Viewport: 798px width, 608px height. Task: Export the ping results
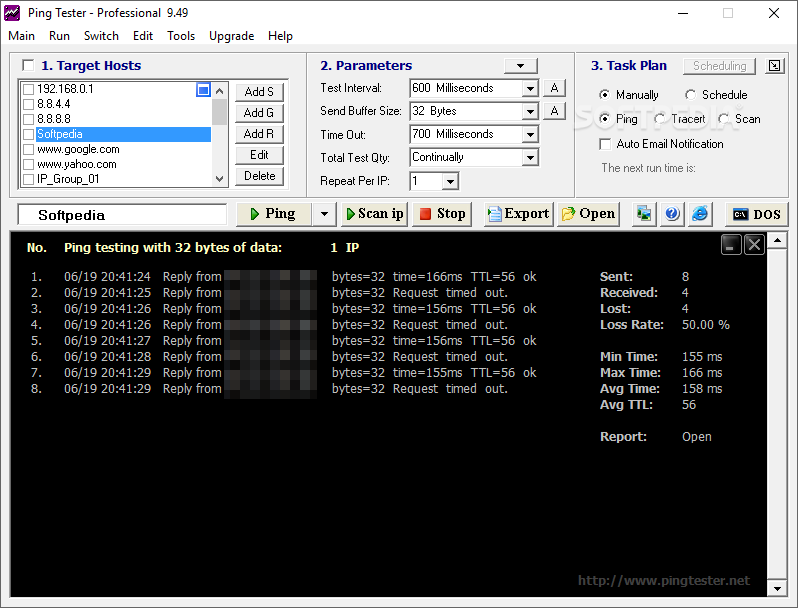[518, 214]
